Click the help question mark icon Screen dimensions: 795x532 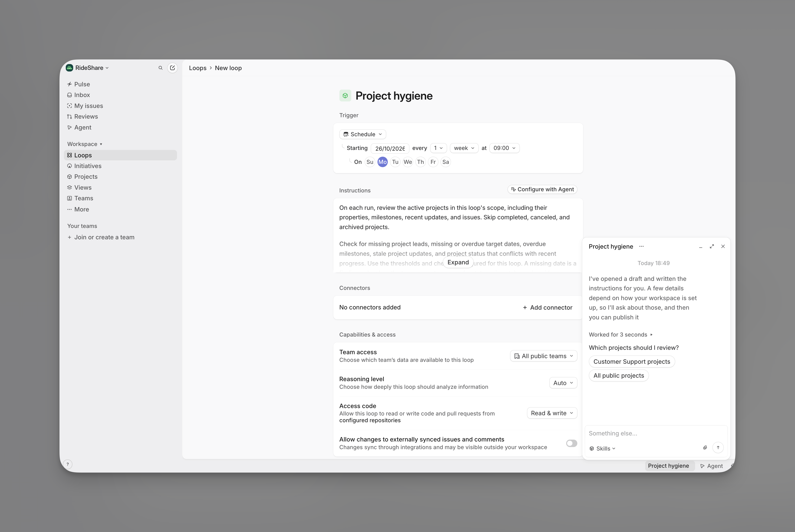coord(68,464)
